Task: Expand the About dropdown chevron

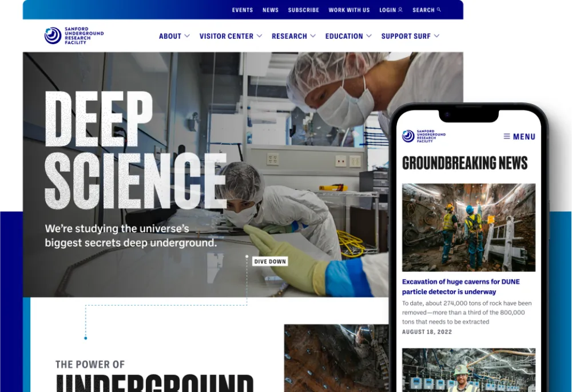Action: pos(187,36)
